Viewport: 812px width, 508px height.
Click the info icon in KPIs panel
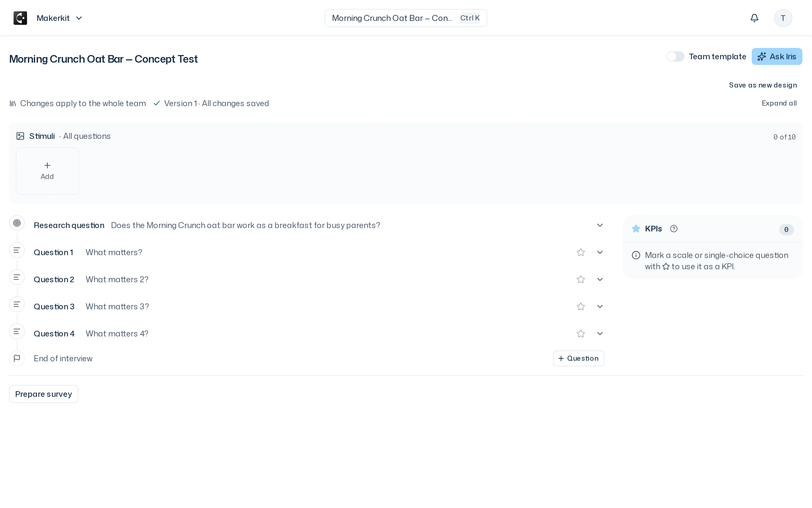[636, 255]
